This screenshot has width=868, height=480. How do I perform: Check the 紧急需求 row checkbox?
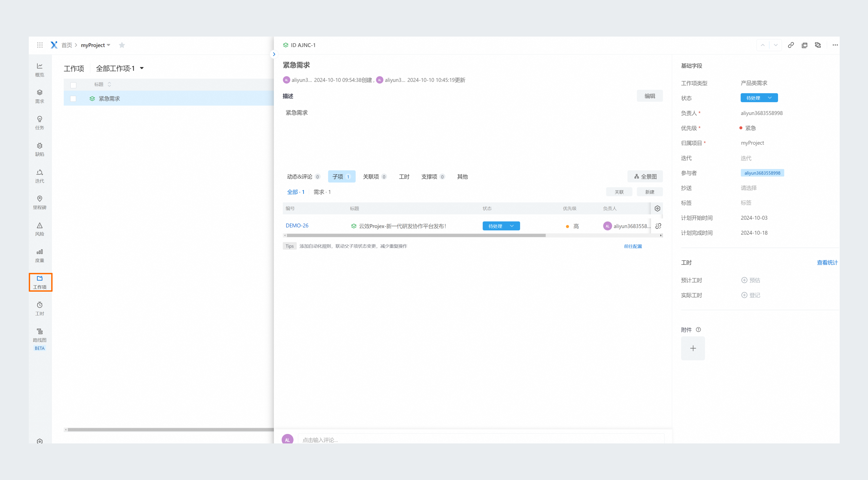tap(73, 99)
